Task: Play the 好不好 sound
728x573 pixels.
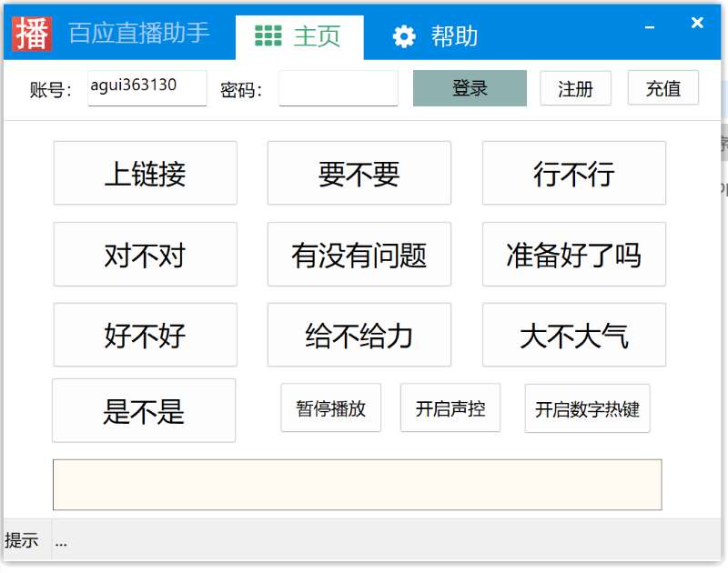Action: 146,336
